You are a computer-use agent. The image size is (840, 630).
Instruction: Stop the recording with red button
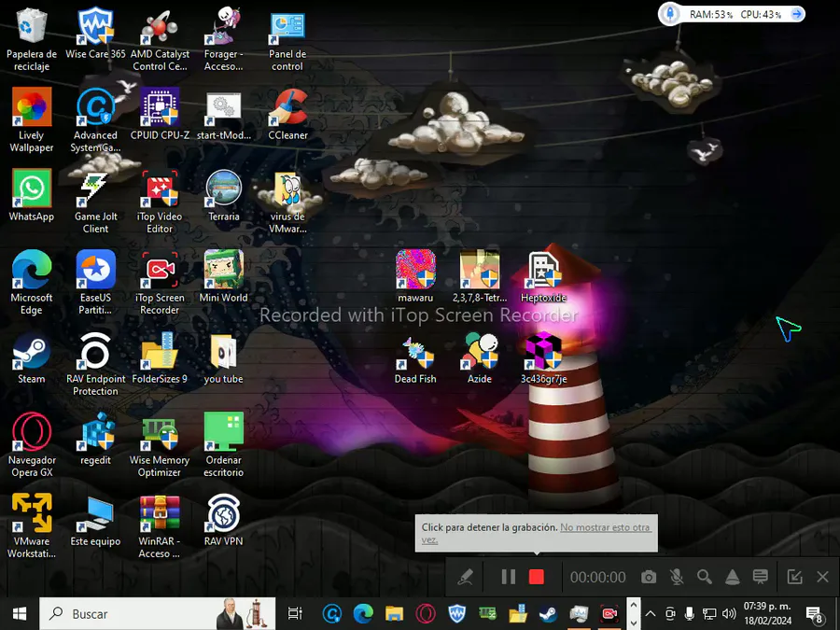click(537, 577)
